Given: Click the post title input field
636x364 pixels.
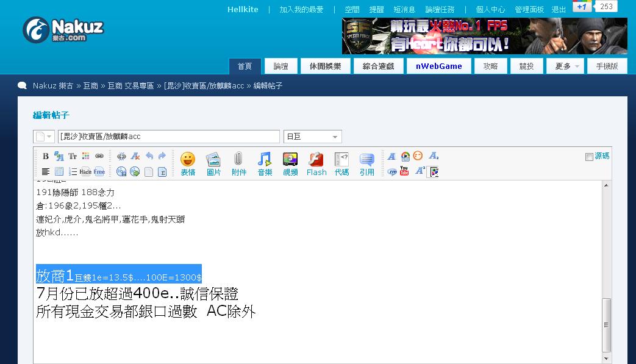Looking at the screenshot, I should tap(168, 137).
